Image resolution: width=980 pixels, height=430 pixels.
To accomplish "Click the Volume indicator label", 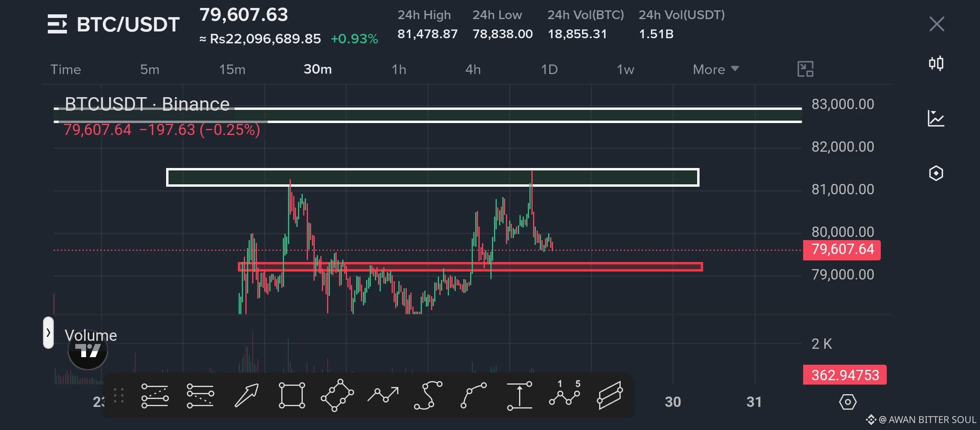I will pyautogui.click(x=91, y=335).
